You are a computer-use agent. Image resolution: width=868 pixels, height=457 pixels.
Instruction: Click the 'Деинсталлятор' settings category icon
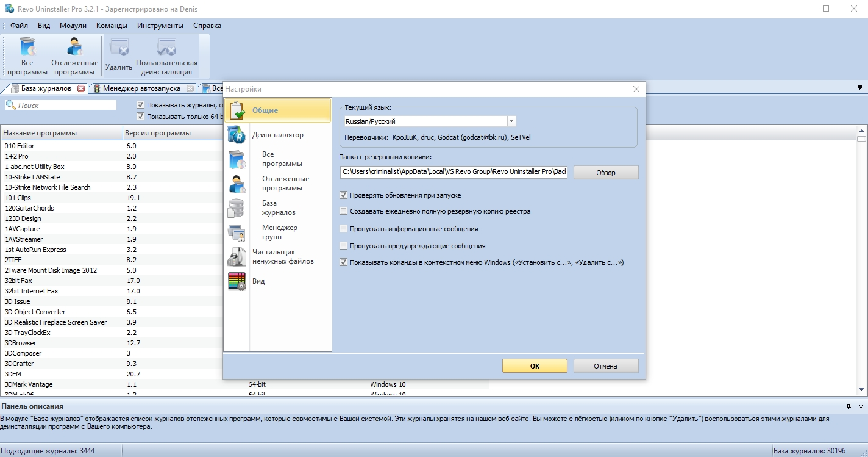point(236,134)
